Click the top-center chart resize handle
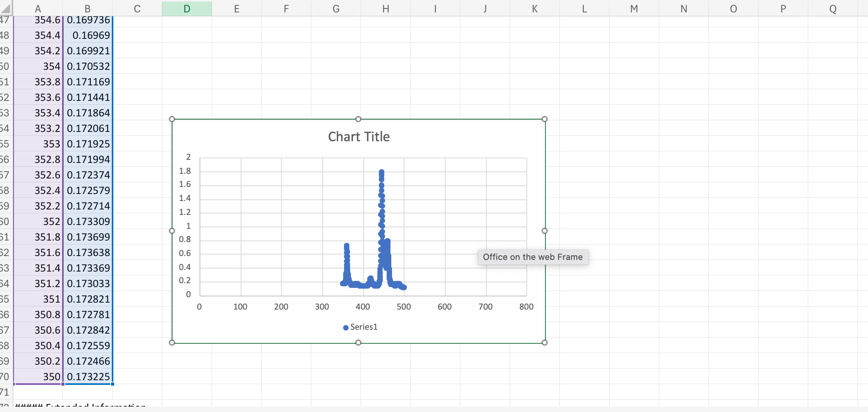 tap(358, 119)
